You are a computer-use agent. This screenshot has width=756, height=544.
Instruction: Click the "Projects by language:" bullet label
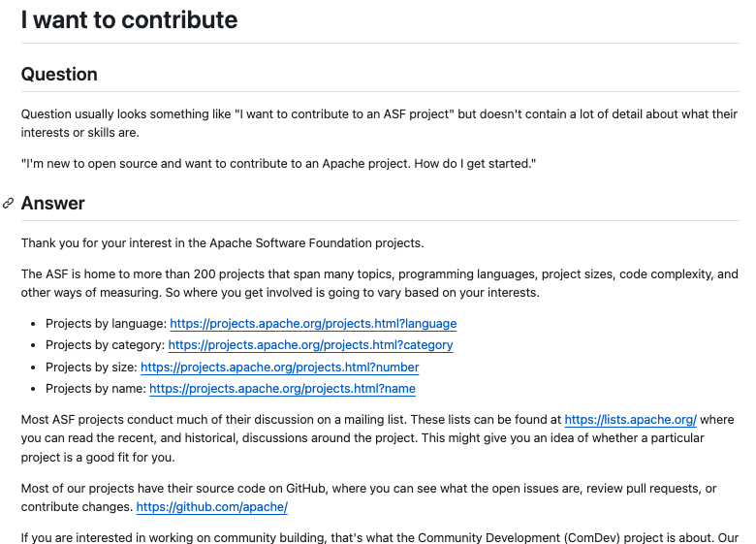tap(106, 324)
